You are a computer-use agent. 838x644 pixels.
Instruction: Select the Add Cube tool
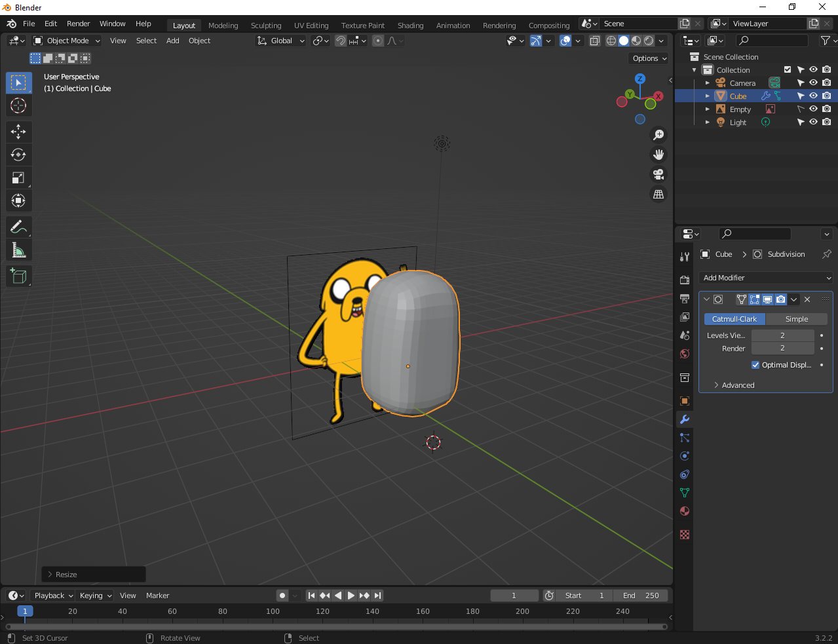coord(18,276)
